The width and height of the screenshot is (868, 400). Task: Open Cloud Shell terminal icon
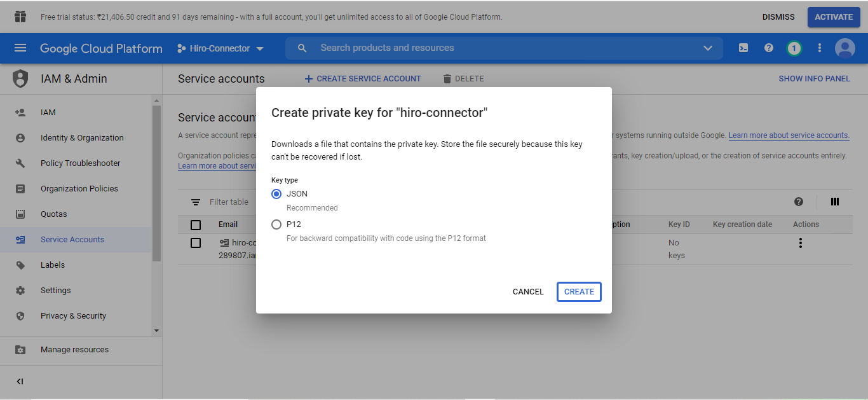pos(743,48)
